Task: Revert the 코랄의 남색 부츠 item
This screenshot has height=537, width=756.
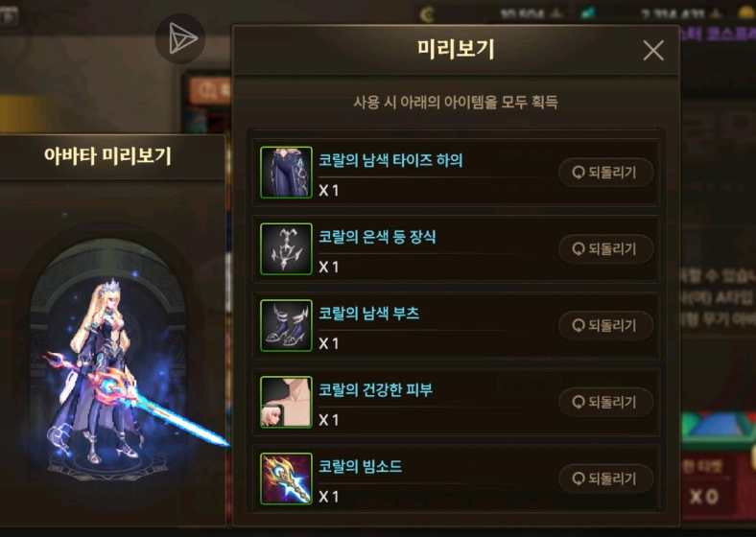Action: coord(605,325)
